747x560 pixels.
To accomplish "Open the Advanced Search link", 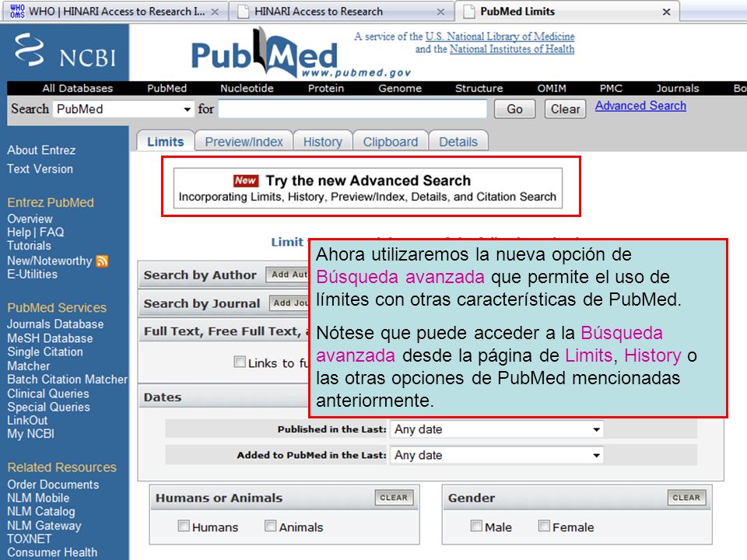I will click(x=640, y=106).
